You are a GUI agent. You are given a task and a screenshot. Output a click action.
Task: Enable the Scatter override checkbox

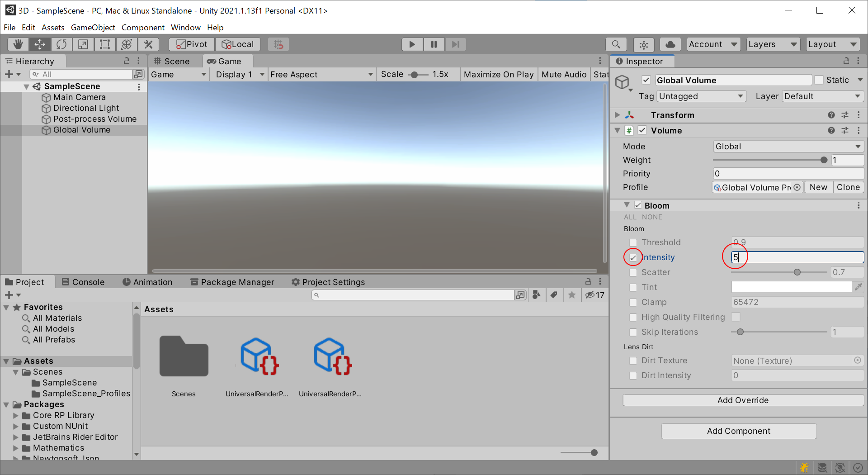pos(633,272)
